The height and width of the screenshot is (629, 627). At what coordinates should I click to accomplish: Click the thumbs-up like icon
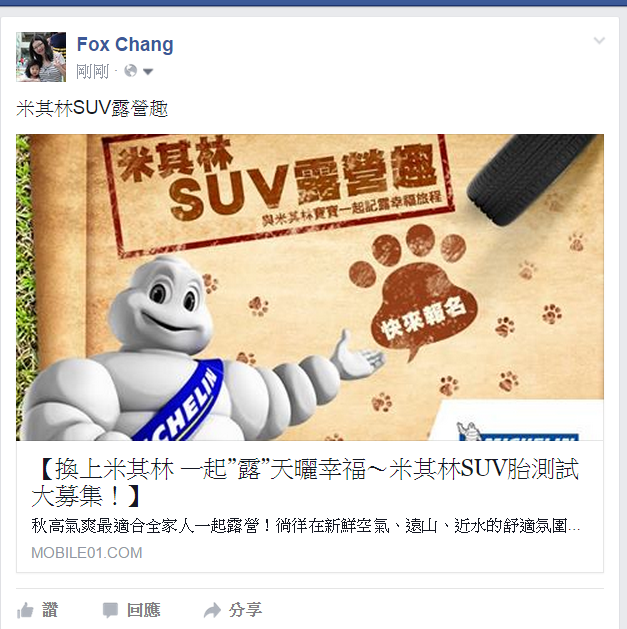25,611
